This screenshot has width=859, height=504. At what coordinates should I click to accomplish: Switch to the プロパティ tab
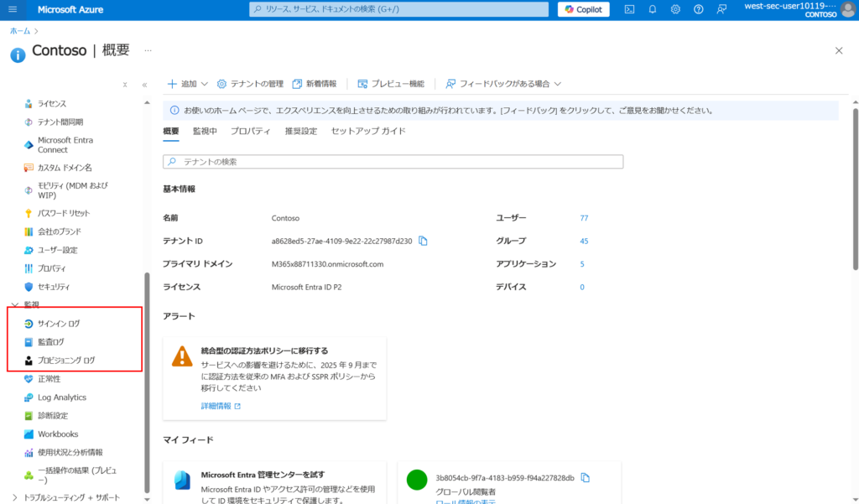[250, 131]
